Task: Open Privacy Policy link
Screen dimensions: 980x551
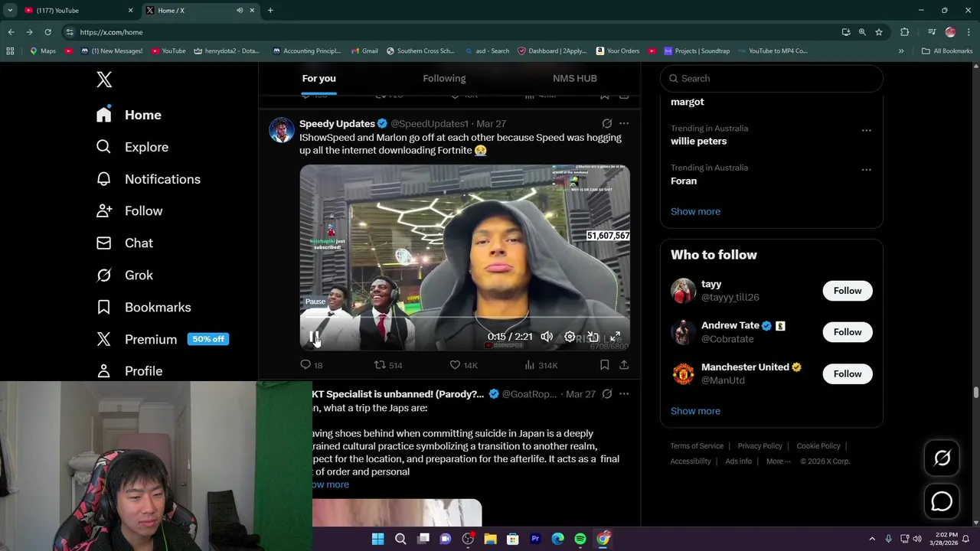Action: (759, 446)
